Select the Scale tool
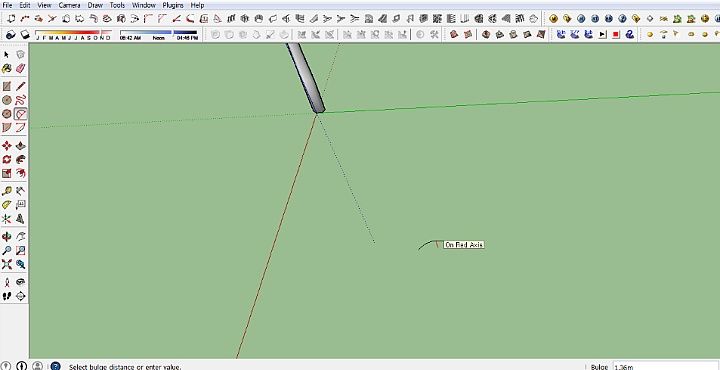The height and width of the screenshot is (370, 720). click(6, 173)
